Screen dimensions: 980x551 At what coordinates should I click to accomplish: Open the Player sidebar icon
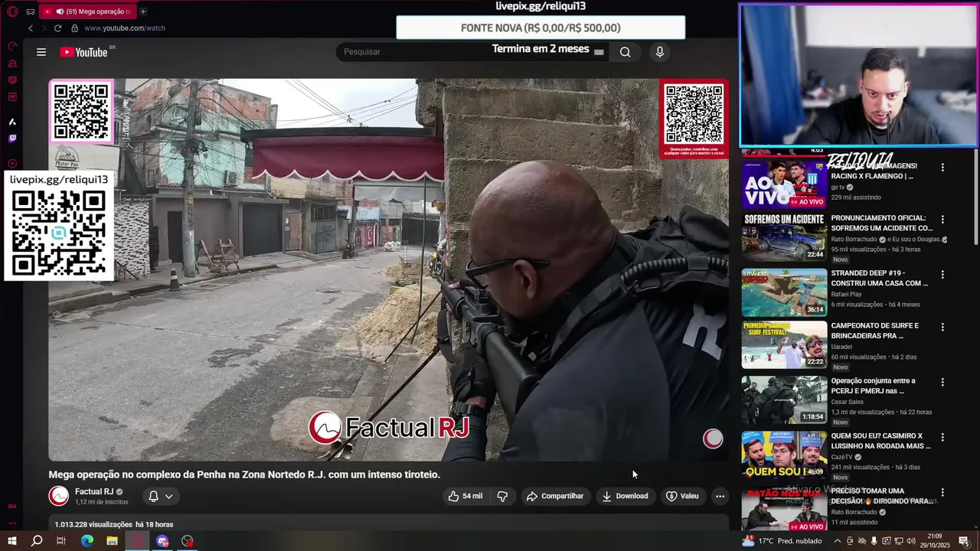pos(12,164)
